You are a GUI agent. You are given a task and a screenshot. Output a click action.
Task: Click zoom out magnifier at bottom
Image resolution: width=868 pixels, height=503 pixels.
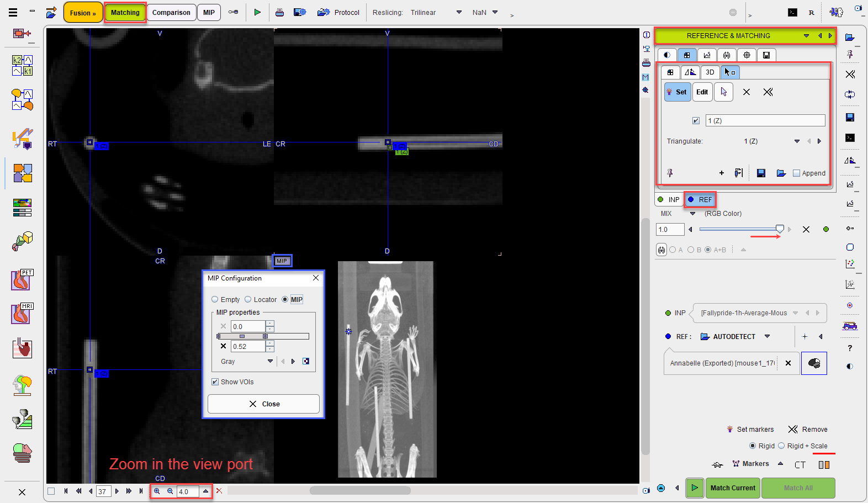pos(170,491)
